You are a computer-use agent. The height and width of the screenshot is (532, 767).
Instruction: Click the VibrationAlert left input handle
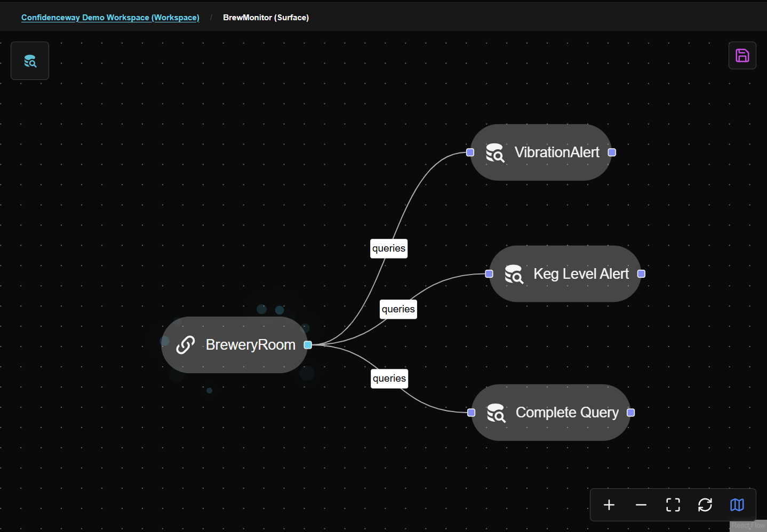(x=470, y=152)
